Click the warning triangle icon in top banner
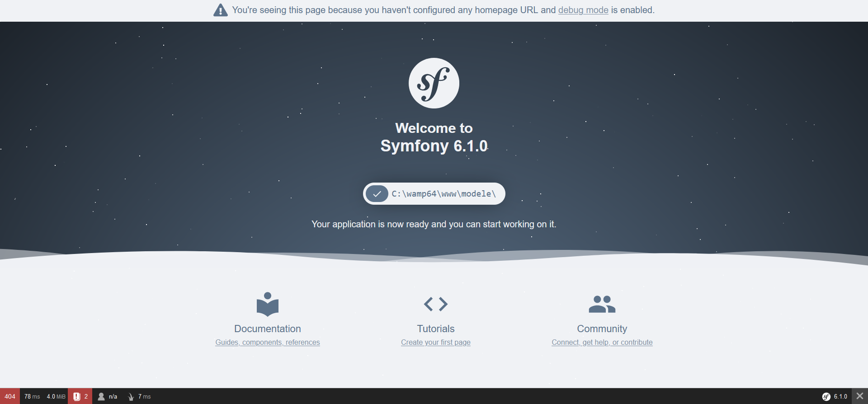 (221, 10)
